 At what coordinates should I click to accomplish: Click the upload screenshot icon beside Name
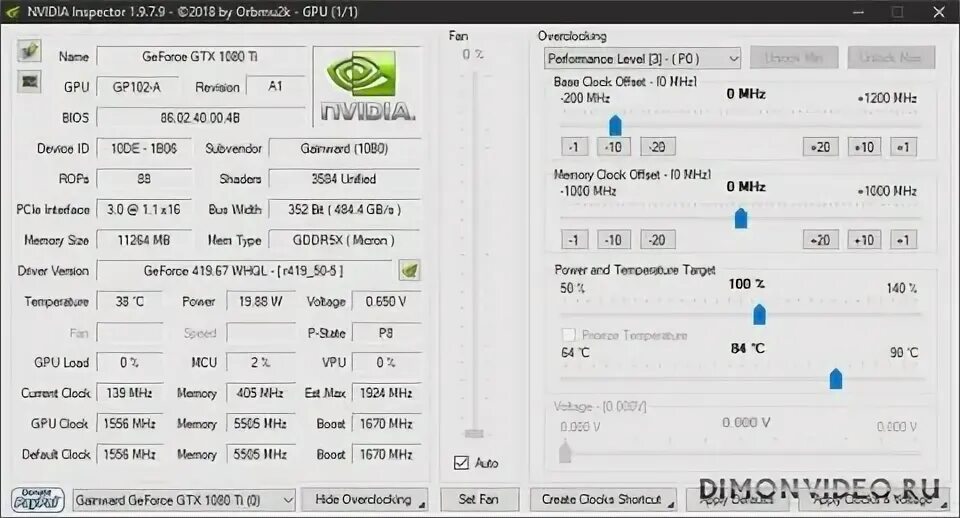29,51
